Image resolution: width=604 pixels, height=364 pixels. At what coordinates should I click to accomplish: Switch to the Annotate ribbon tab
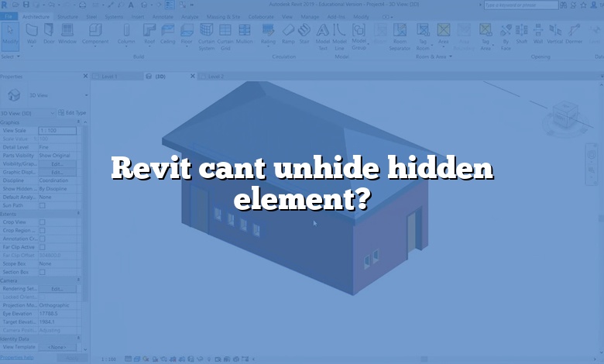(x=163, y=17)
